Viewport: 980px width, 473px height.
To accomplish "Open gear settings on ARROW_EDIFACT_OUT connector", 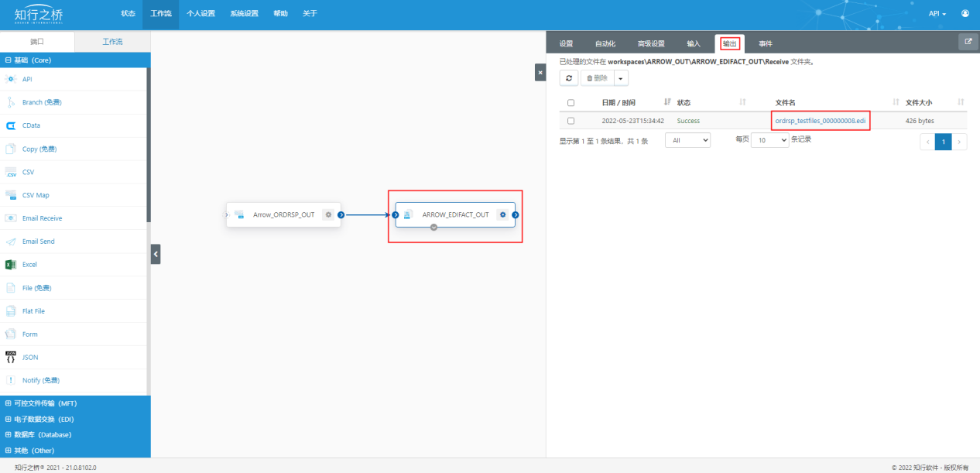I will point(503,214).
